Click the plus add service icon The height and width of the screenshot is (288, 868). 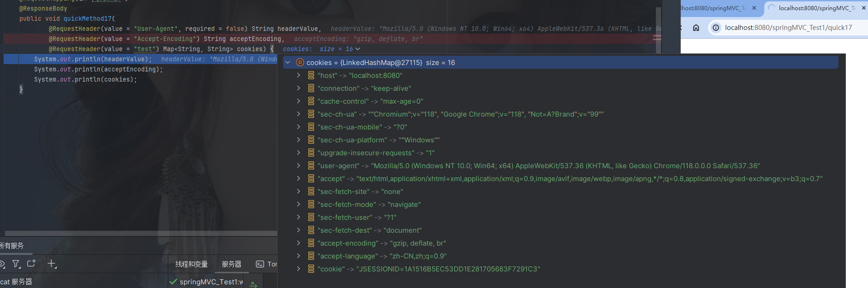tap(52, 264)
